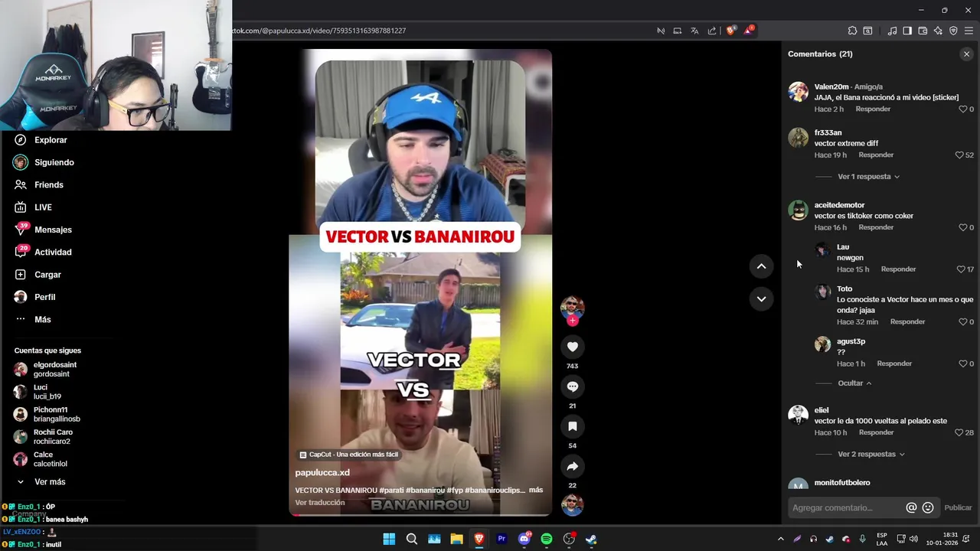Screen dimensions: 980x551
Task: Open Valen20m's avatar in comments
Action: coord(798,92)
